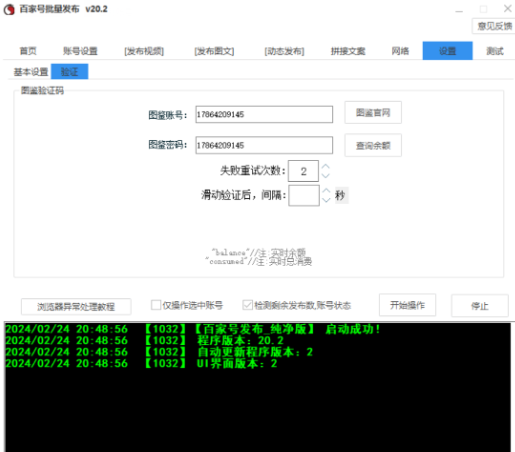Click the 查询余额 button

tap(373, 145)
